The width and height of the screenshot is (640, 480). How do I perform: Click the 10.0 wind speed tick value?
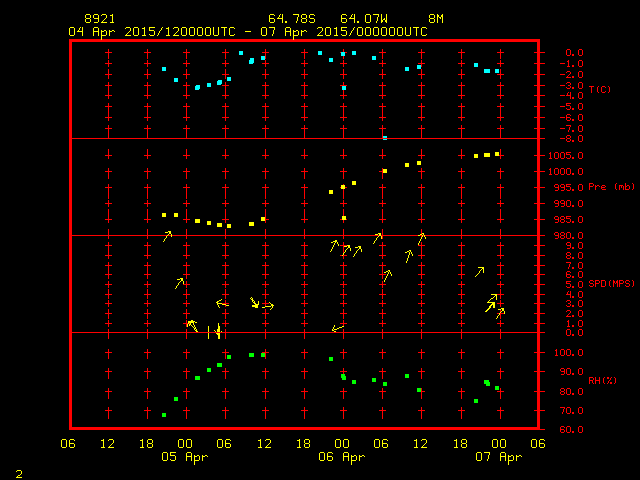coord(556,236)
